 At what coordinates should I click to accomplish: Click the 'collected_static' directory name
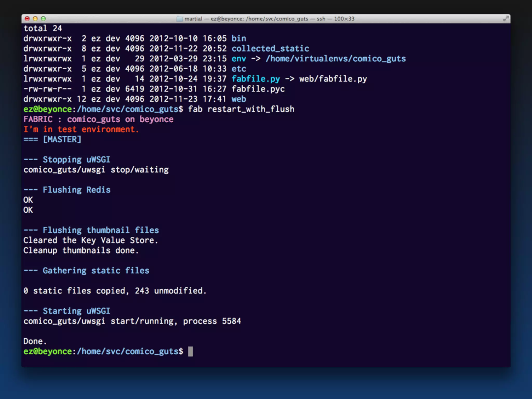coord(270,49)
